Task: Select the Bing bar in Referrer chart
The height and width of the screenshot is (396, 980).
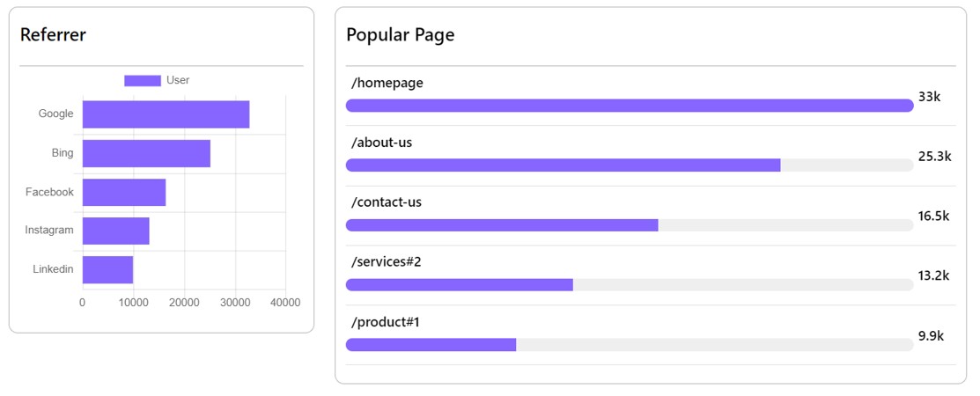Action: click(x=146, y=153)
